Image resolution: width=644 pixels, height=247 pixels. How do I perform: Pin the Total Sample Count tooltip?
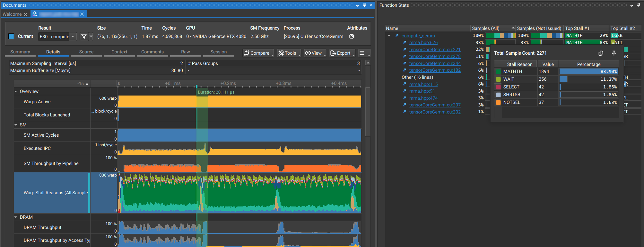tap(614, 53)
